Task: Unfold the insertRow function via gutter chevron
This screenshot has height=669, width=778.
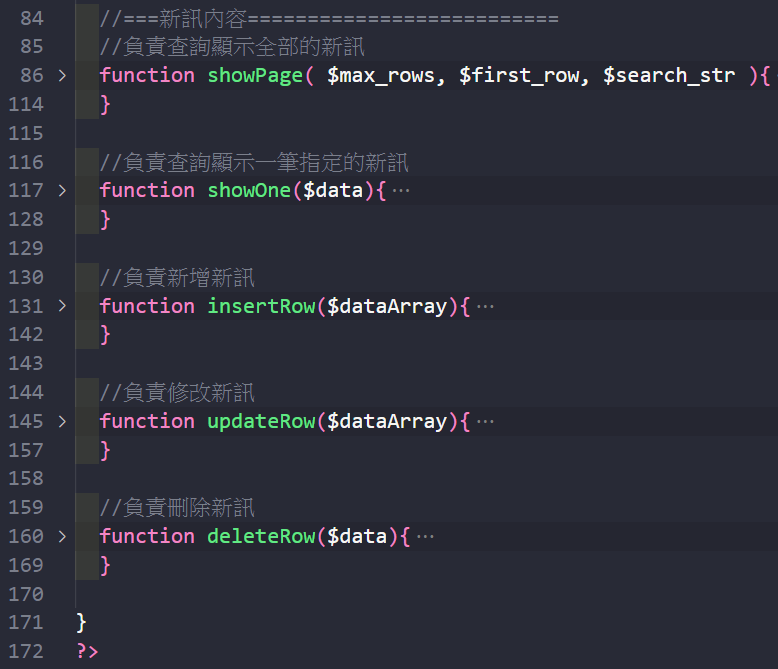Action: (x=62, y=306)
